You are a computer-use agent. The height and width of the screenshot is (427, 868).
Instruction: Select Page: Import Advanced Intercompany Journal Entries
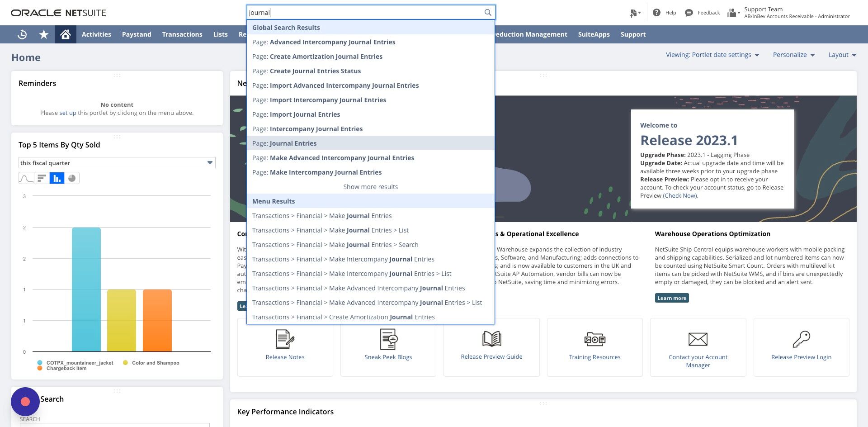[x=371, y=85]
